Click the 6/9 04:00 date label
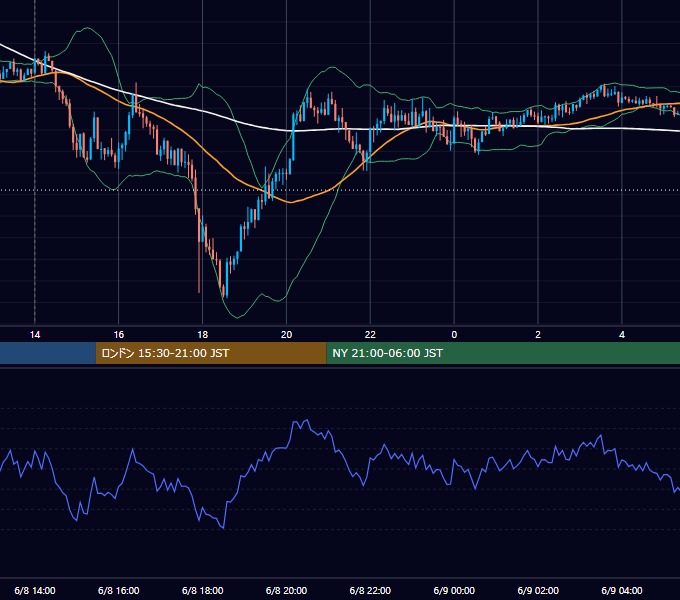This screenshot has width=680, height=600. (x=622, y=590)
